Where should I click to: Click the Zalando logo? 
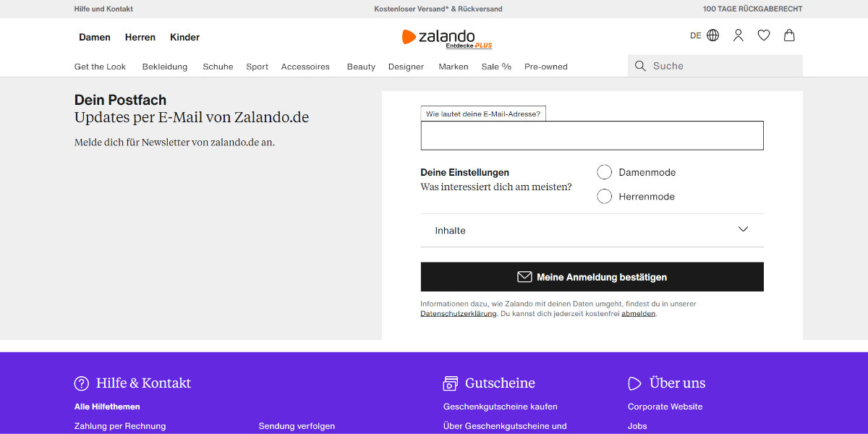[438, 37]
